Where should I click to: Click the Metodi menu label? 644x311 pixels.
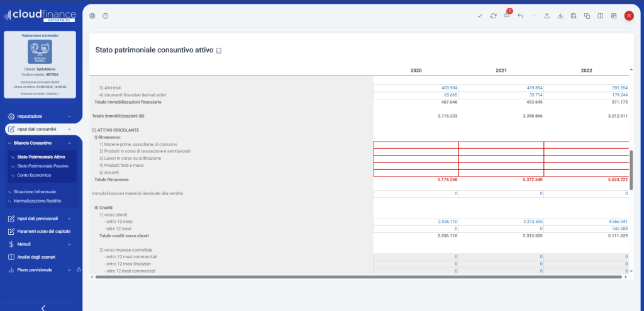(24, 244)
